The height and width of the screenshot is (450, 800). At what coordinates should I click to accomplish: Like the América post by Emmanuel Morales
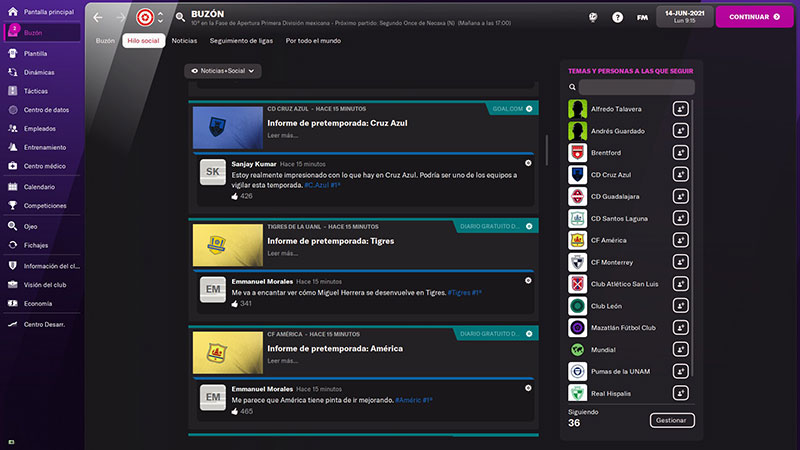(x=235, y=411)
